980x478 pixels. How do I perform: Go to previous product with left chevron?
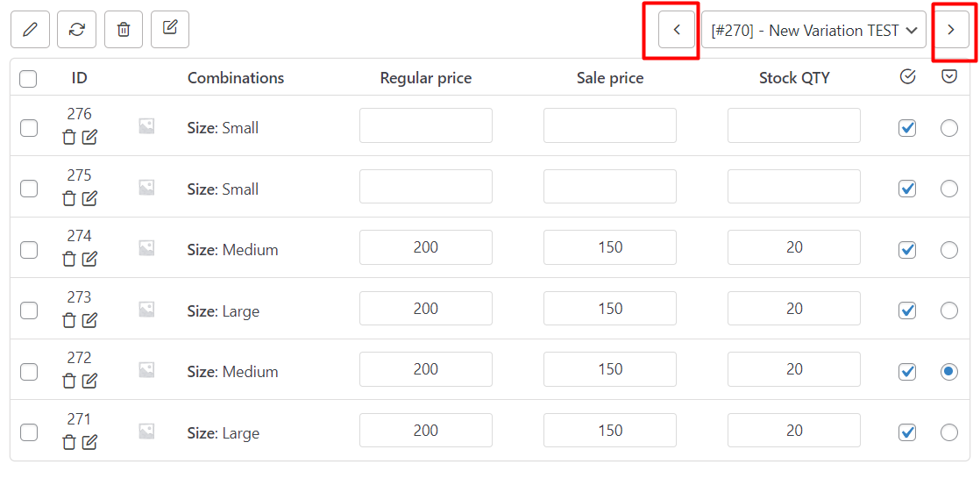[676, 30]
